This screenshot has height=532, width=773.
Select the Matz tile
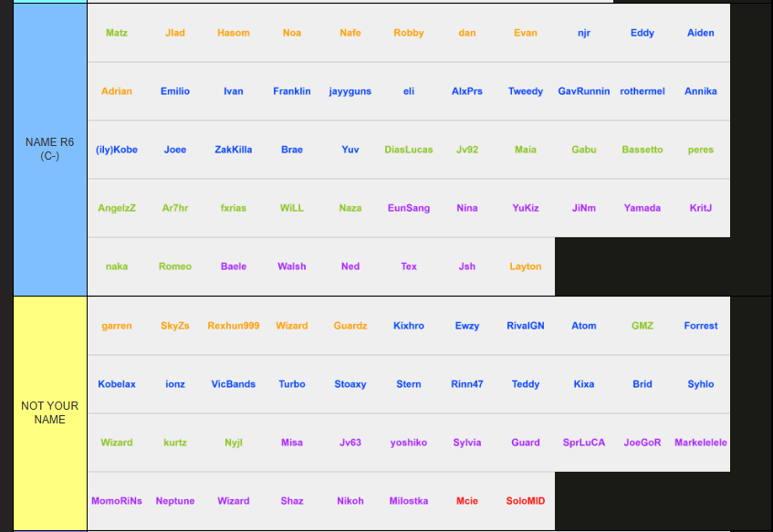pyautogui.click(x=117, y=33)
